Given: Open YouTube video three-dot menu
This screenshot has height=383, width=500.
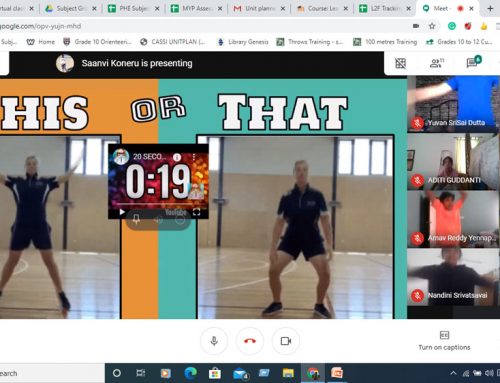Looking at the screenshot, I should [x=194, y=157].
